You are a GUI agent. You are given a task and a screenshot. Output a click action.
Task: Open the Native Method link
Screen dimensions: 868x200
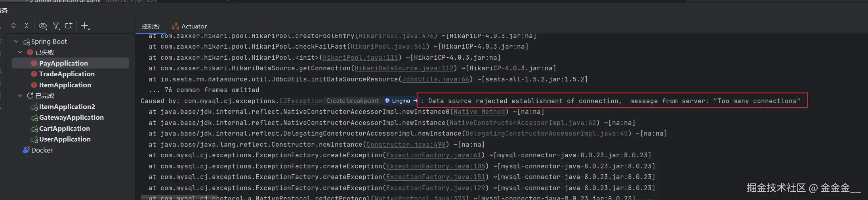point(479,112)
